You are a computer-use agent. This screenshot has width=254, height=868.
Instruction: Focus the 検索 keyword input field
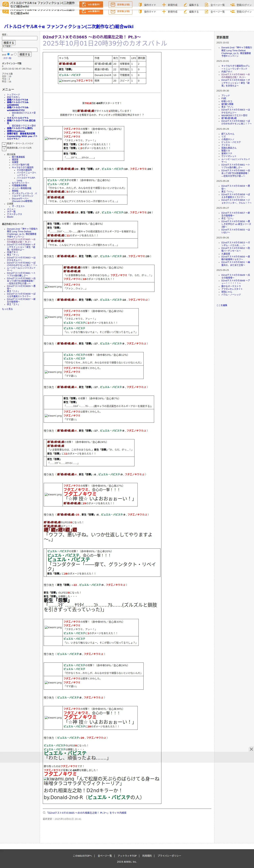coord(20,38)
